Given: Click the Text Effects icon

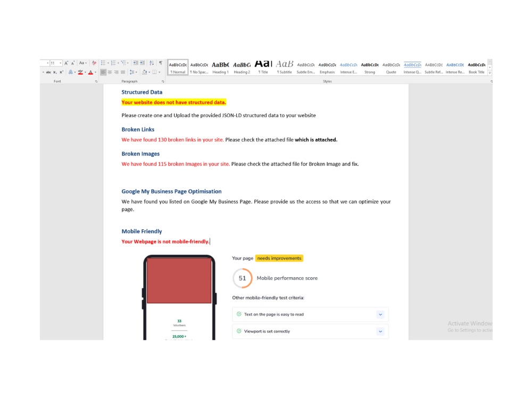Looking at the screenshot, I should click(x=71, y=72).
